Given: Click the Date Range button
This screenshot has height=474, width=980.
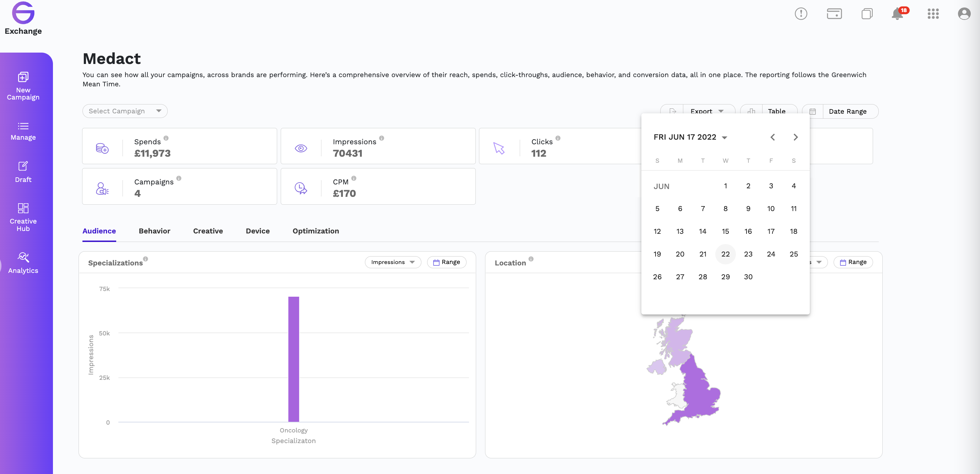Looking at the screenshot, I should (x=840, y=112).
